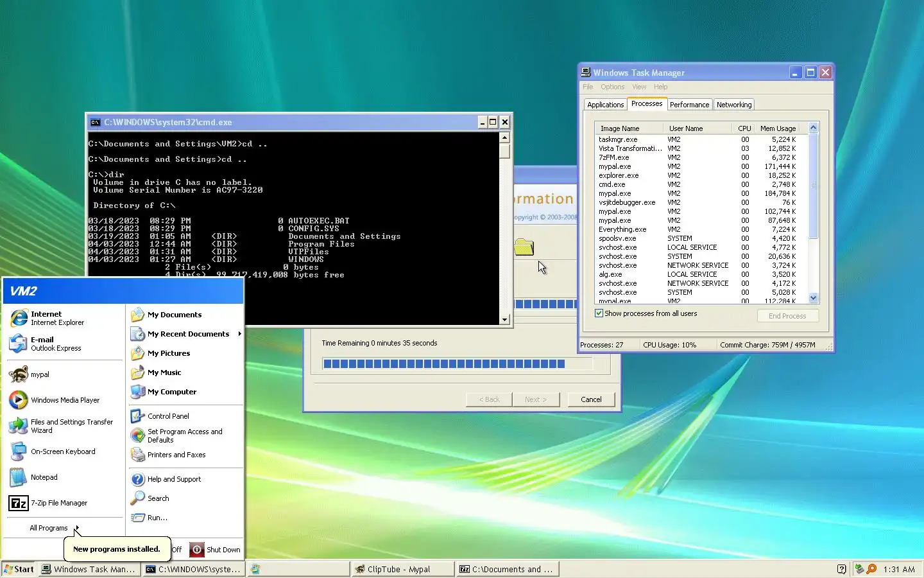This screenshot has width=924, height=578.
Task: Click the process list scrollbar thumb
Action: pyautogui.click(x=814, y=186)
